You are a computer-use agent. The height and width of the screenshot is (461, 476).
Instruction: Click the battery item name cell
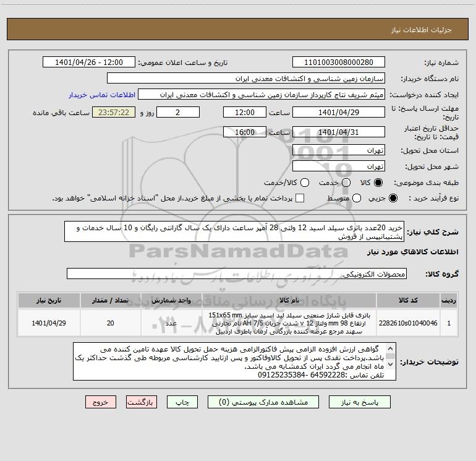click(289, 323)
